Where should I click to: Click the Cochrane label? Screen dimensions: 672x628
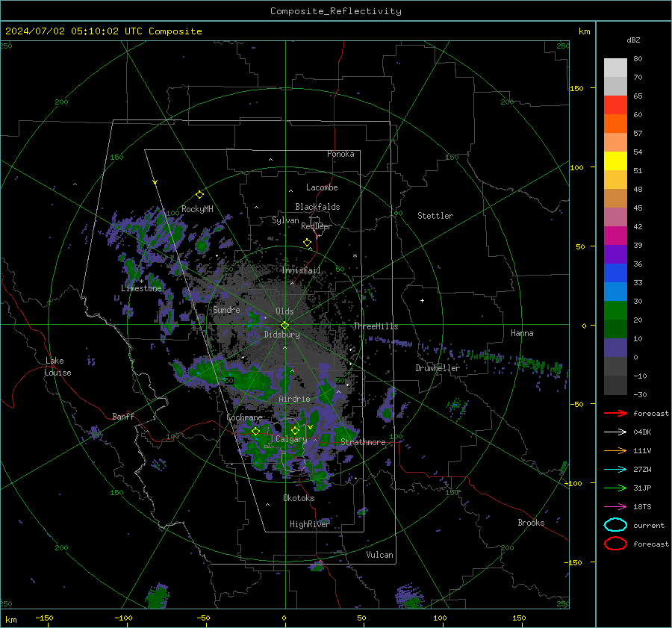coord(244,417)
